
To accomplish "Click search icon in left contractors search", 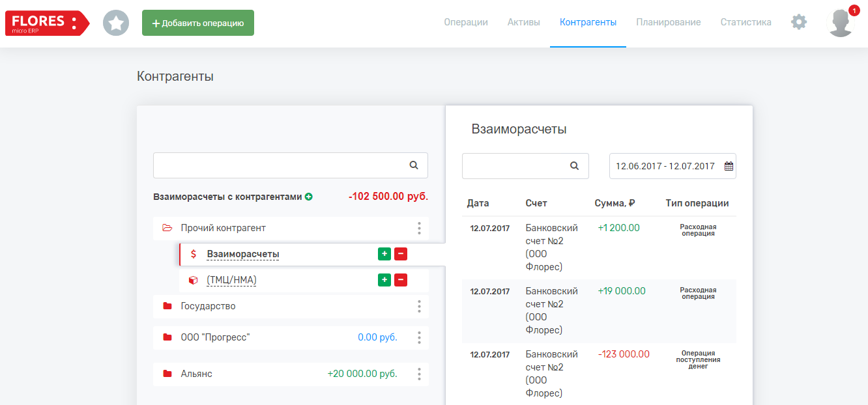I will (x=414, y=165).
